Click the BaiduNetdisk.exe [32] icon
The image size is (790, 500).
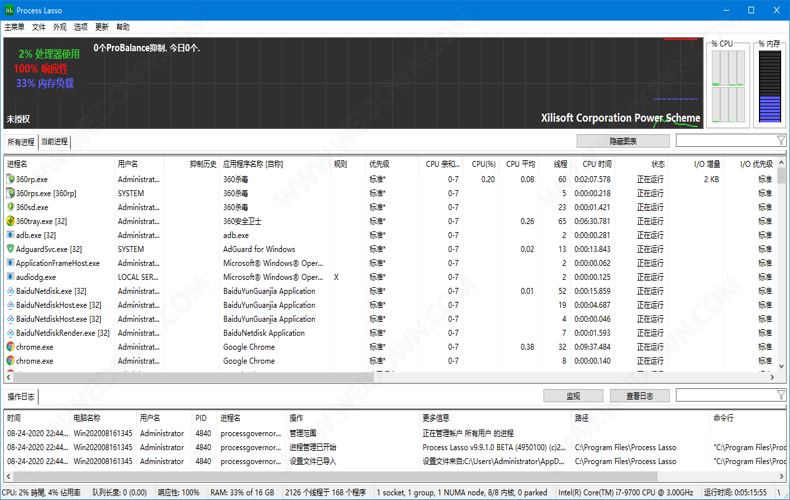(11, 291)
